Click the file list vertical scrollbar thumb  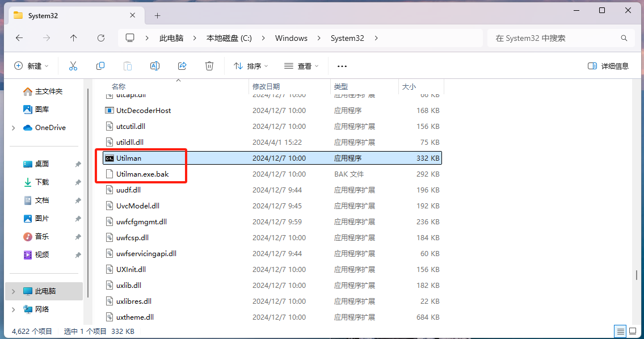point(637,275)
